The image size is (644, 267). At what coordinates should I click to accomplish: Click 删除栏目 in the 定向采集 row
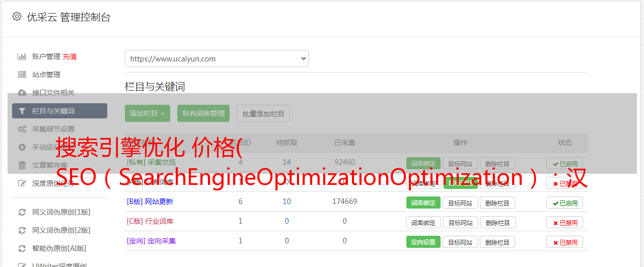tap(497, 242)
